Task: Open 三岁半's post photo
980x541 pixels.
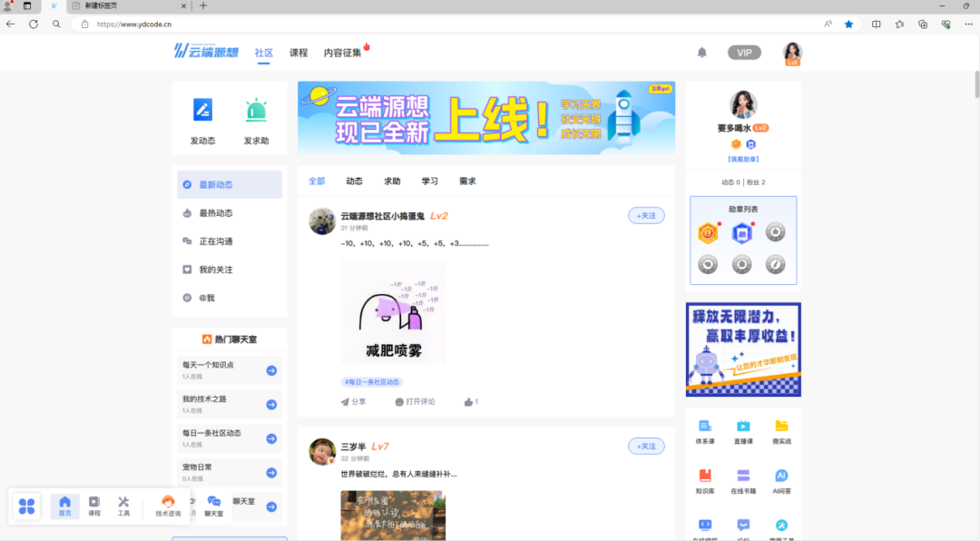Action: pos(393,516)
